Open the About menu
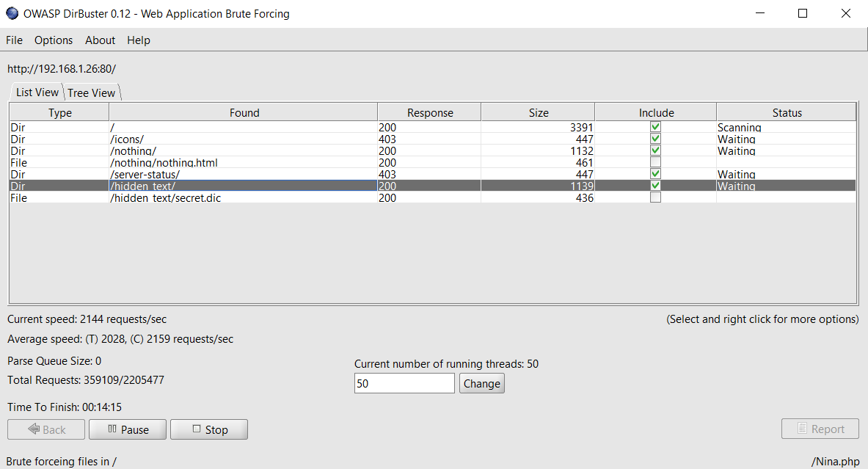This screenshot has height=469, width=868. (100, 40)
